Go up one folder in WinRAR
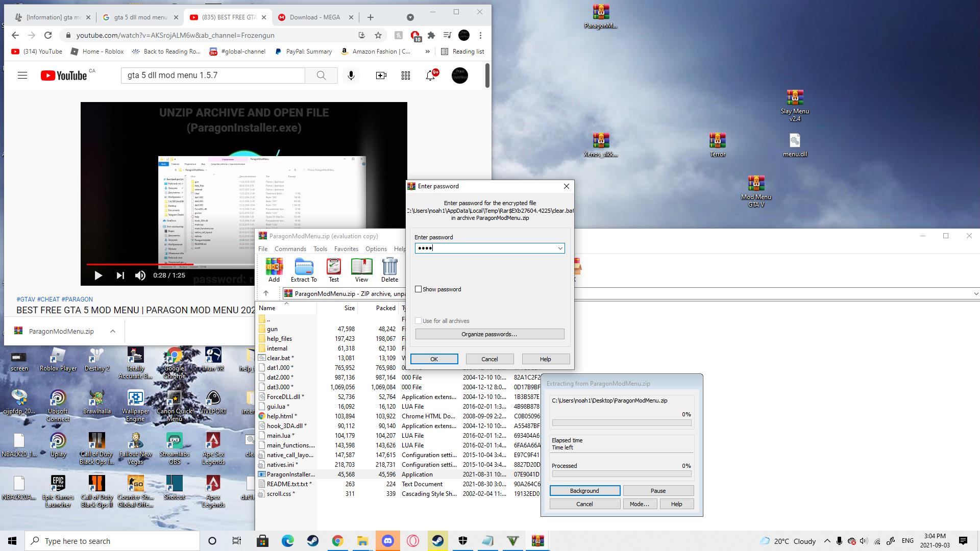 coord(266,293)
